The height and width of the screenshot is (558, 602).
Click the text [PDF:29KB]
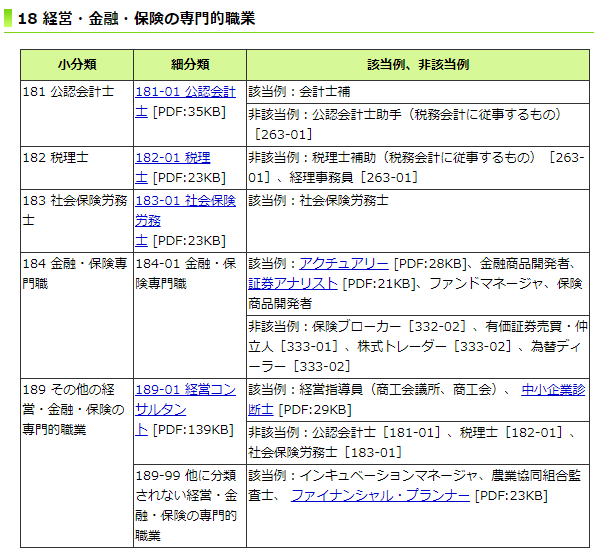point(315,410)
